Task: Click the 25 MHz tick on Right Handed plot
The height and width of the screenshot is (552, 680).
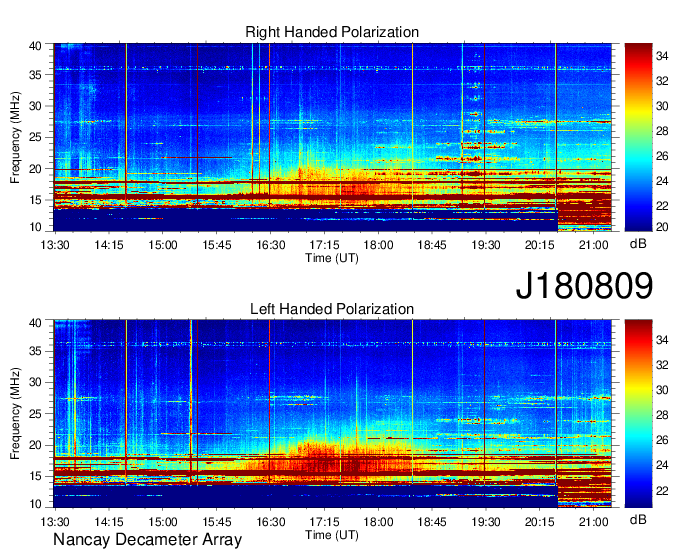Action: click(35, 137)
